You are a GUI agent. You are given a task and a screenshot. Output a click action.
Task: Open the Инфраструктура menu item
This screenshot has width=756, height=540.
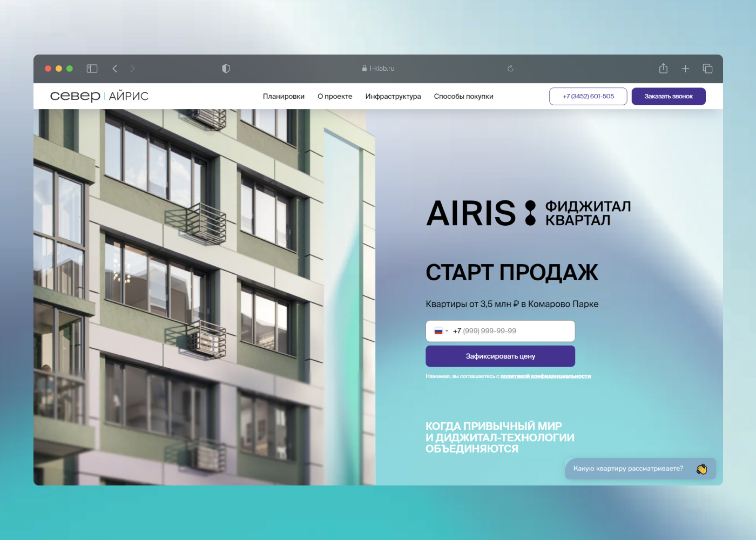coord(393,97)
